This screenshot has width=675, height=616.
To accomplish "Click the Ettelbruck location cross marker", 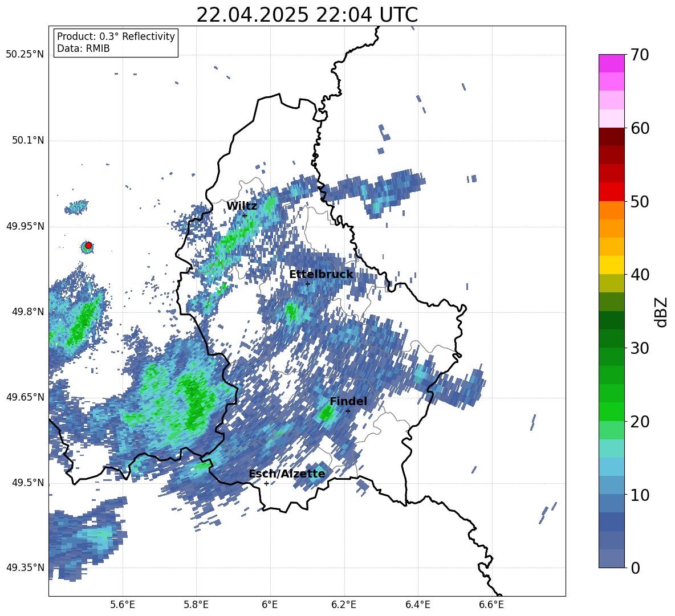I will (307, 284).
